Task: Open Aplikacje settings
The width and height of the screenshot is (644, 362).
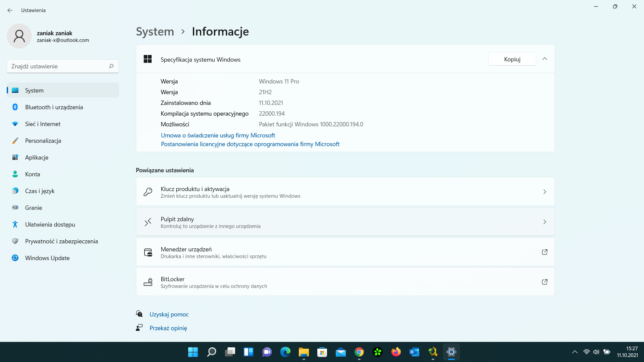Action: (x=63, y=157)
